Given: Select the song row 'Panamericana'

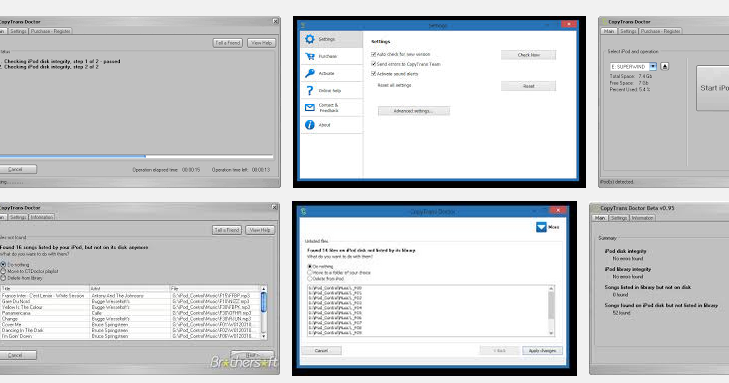Looking at the screenshot, I should [x=130, y=313].
